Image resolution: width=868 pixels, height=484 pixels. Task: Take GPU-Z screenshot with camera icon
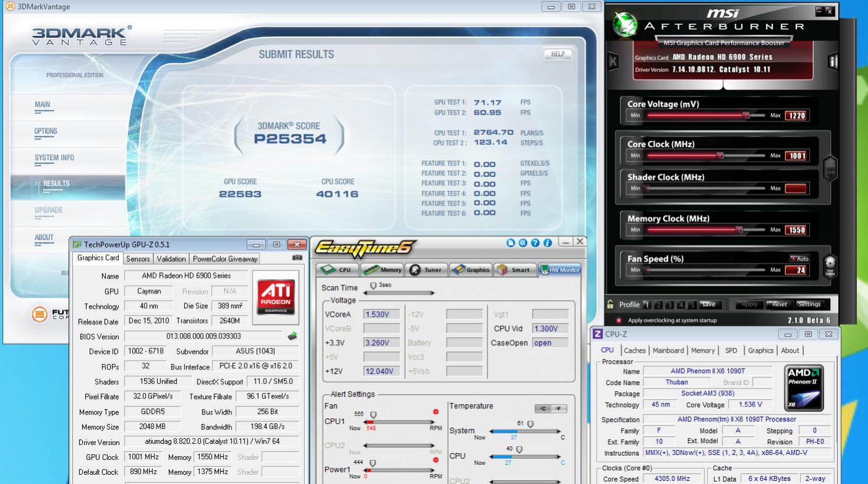[297, 257]
